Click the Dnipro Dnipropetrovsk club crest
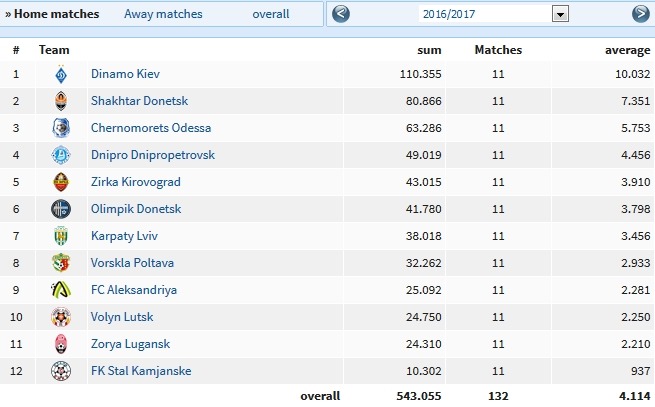Screen dimensions: 655x407 [61, 155]
